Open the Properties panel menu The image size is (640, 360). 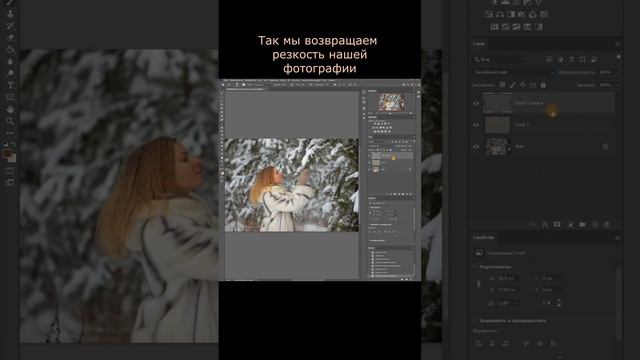(618, 237)
